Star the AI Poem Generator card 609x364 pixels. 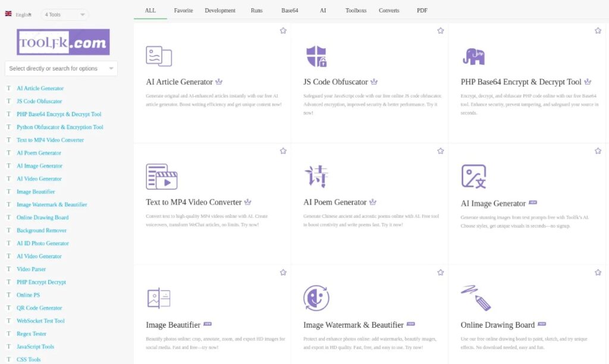[x=441, y=151]
